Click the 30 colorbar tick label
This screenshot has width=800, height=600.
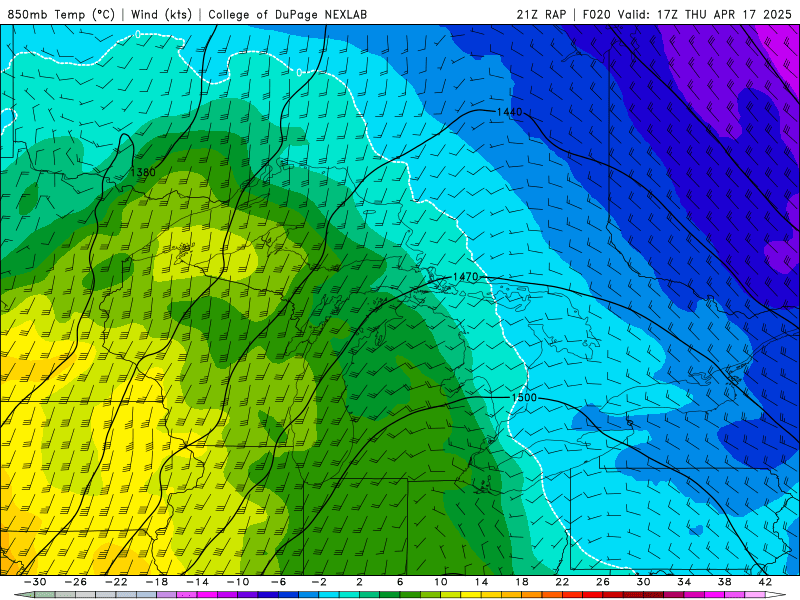(x=643, y=582)
